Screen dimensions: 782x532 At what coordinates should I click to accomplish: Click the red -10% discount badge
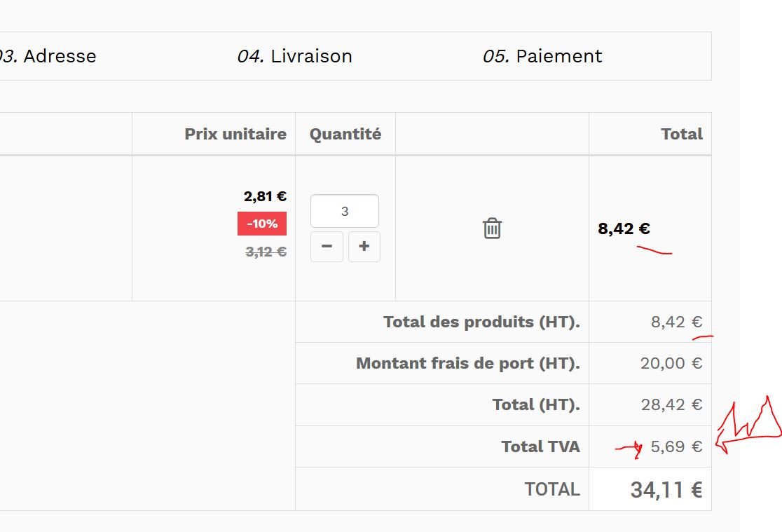(262, 224)
